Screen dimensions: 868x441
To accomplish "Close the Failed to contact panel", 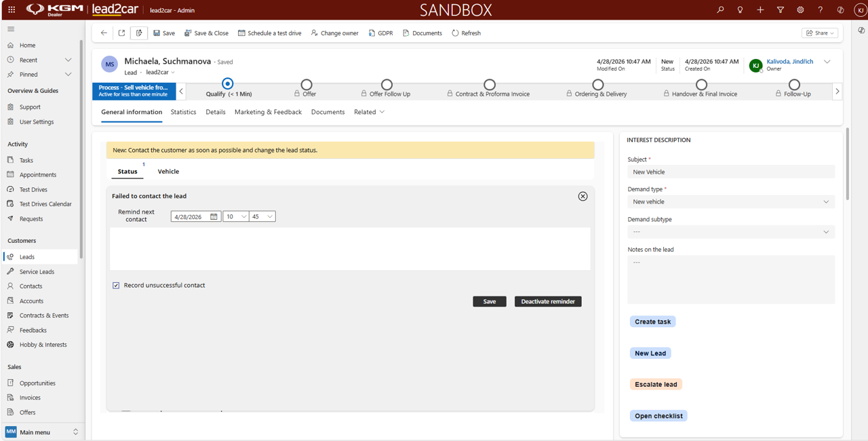I will click(583, 196).
